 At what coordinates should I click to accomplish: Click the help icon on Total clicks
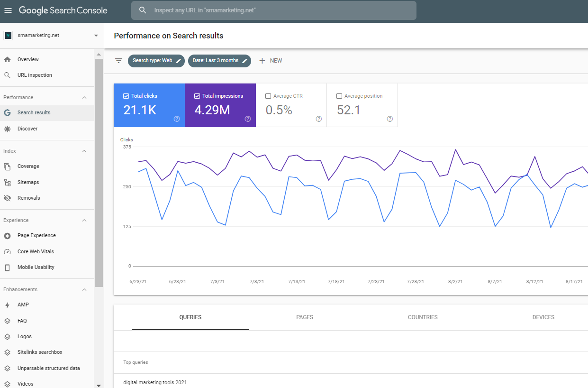[177, 119]
